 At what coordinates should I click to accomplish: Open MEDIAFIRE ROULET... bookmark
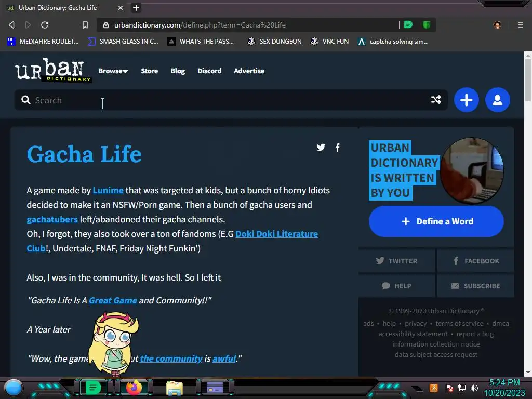click(43, 42)
